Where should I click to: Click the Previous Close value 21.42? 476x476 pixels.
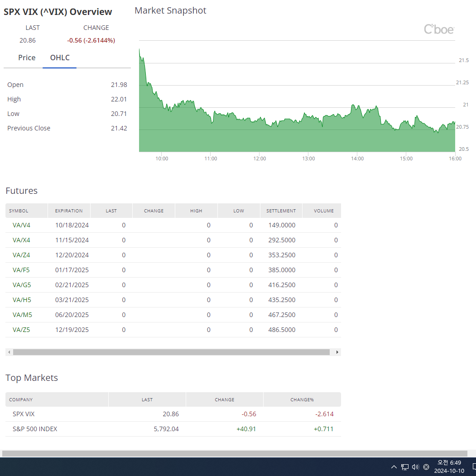coord(119,128)
